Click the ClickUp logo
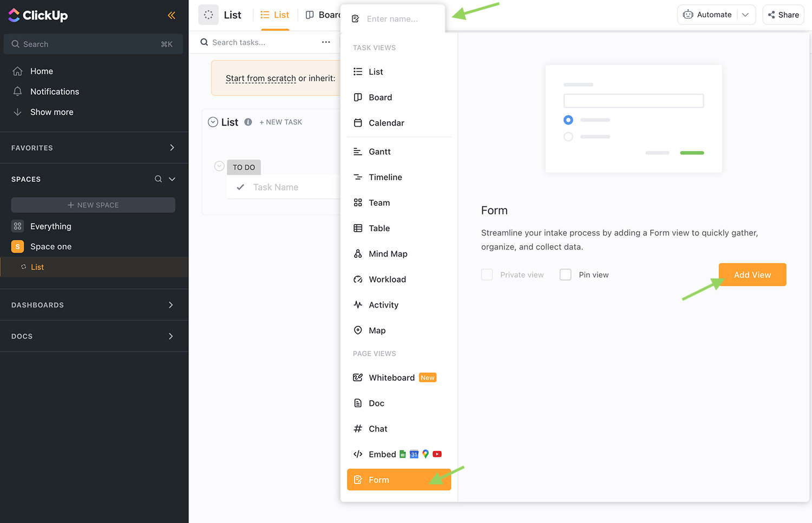 tap(38, 15)
